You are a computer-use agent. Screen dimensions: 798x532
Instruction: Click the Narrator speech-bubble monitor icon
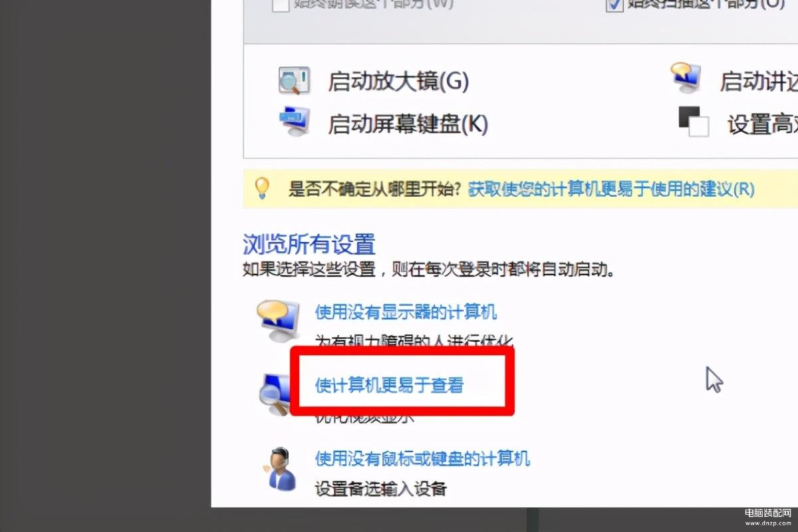coord(686,78)
